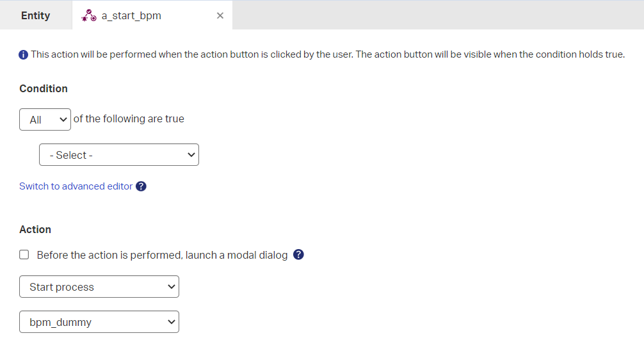Open the Start process action dropdown
Screen dimensions: 644x340
point(99,287)
